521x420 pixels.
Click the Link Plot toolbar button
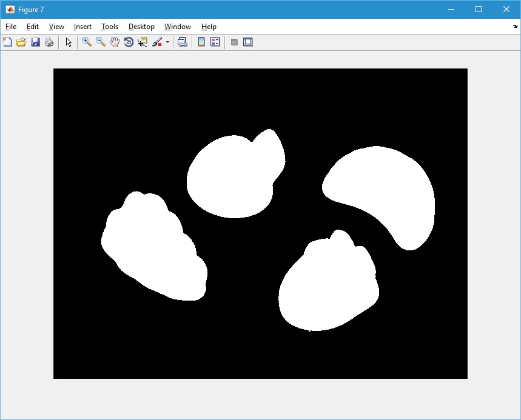(x=182, y=42)
